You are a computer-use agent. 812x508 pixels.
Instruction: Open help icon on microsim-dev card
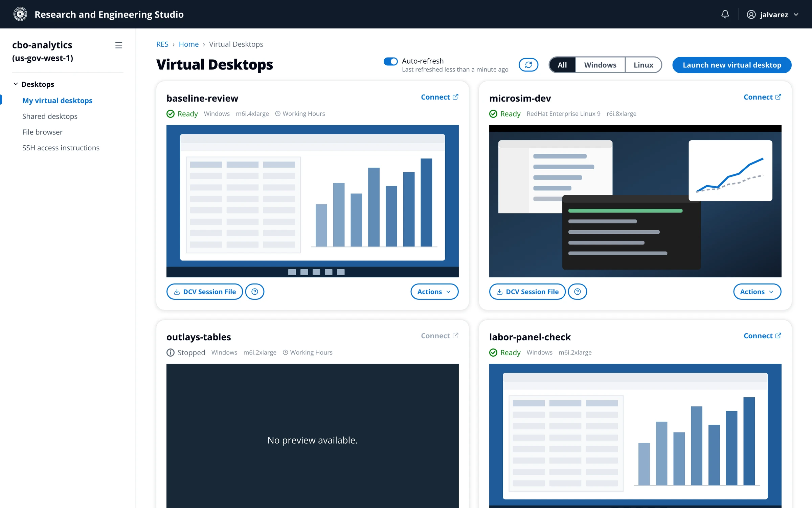578,292
